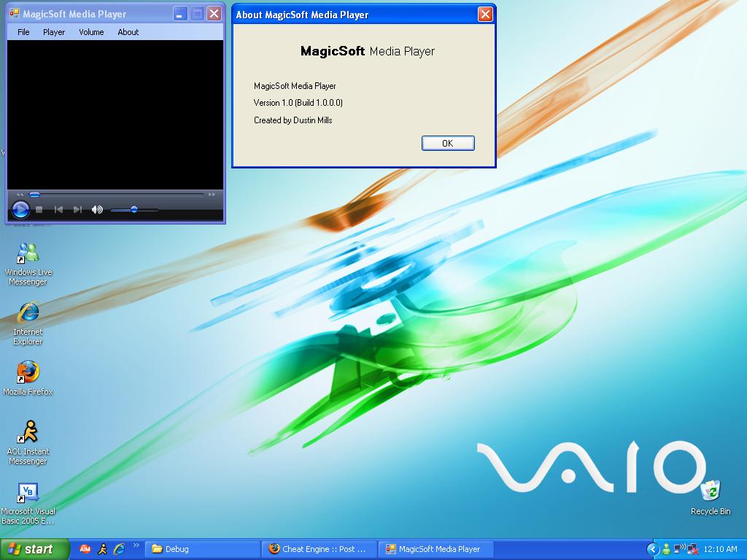Open the About menu
The height and width of the screenshot is (560, 747).
click(128, 32)
